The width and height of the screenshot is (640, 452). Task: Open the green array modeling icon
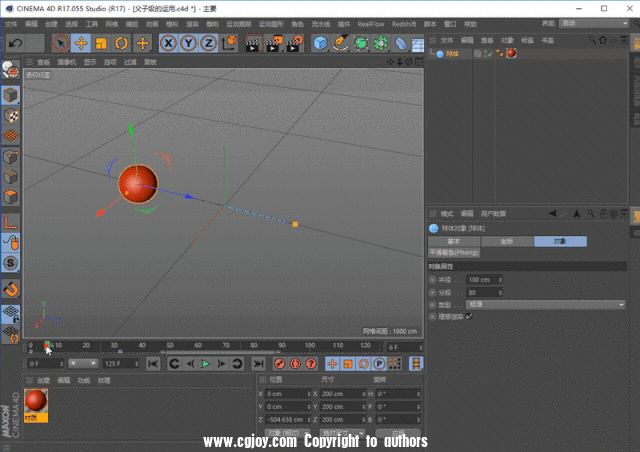[x=381, y=43]
